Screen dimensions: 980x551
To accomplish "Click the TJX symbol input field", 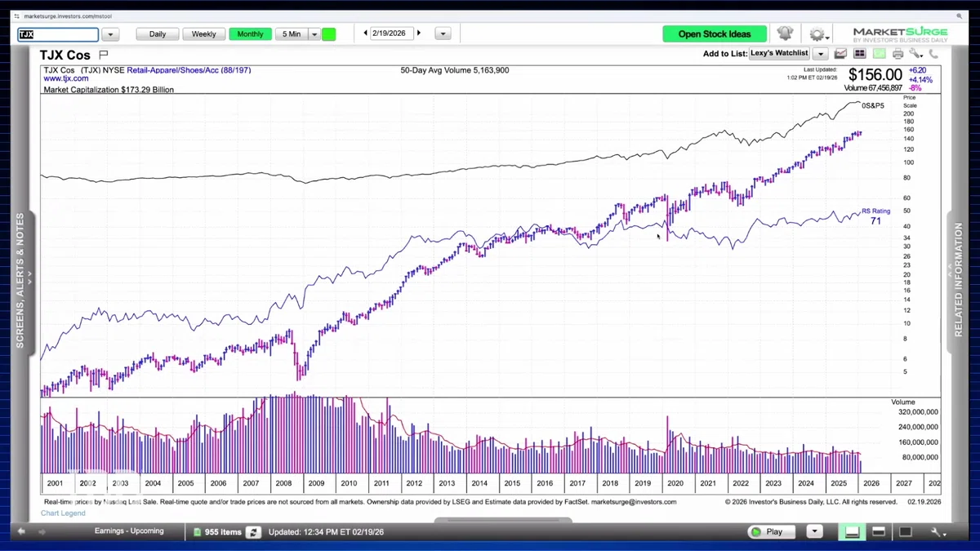I will click(x=58, y=34).
